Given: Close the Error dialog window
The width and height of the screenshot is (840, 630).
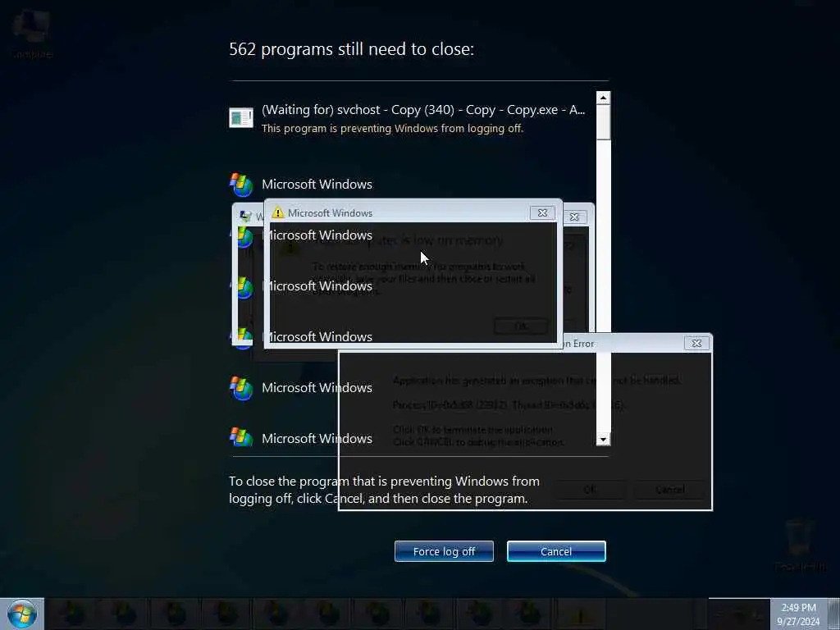Looking at the screenshot, I should 696,344.
